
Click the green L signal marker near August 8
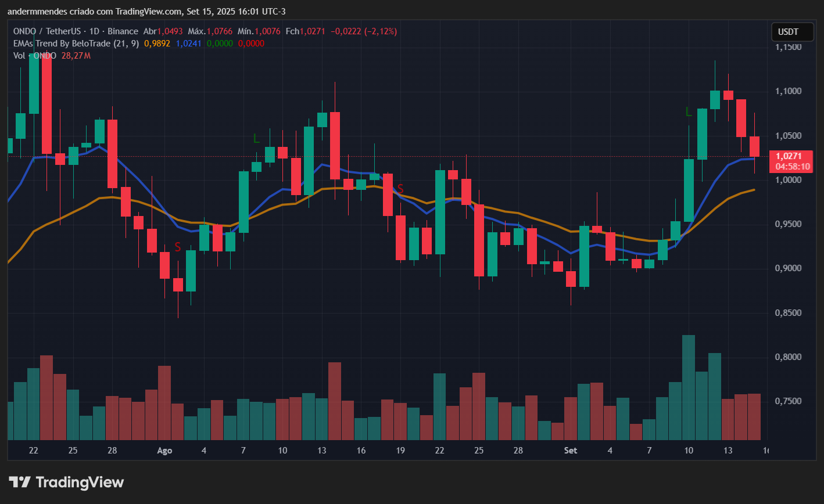256,138
